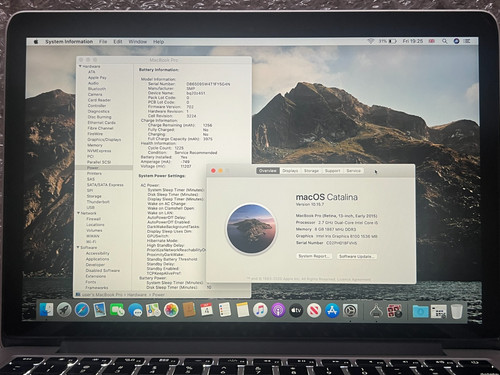Select Memory in the sidebar
500x375 pixels.
click(x=95, y=145)
